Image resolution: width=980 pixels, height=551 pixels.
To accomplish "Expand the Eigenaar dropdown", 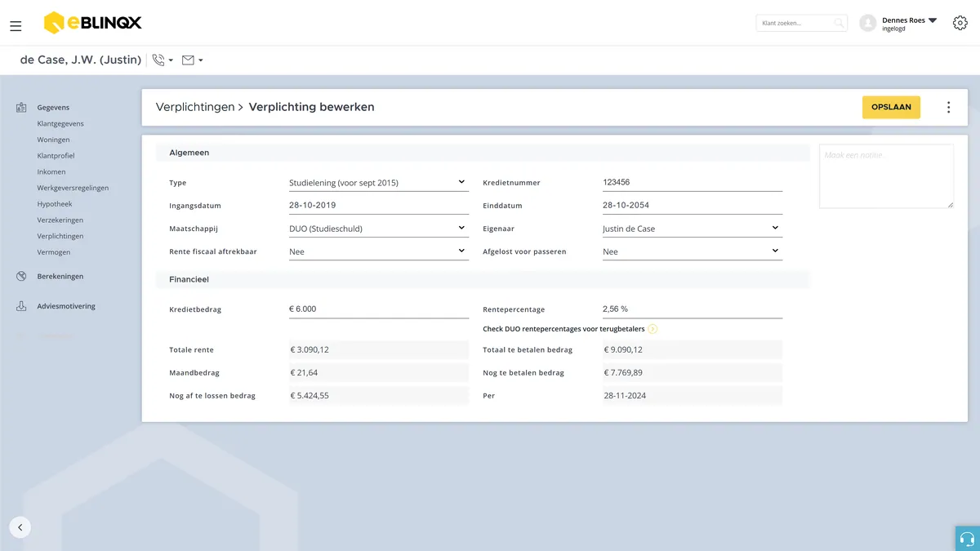I will click(x=692, y=229).
